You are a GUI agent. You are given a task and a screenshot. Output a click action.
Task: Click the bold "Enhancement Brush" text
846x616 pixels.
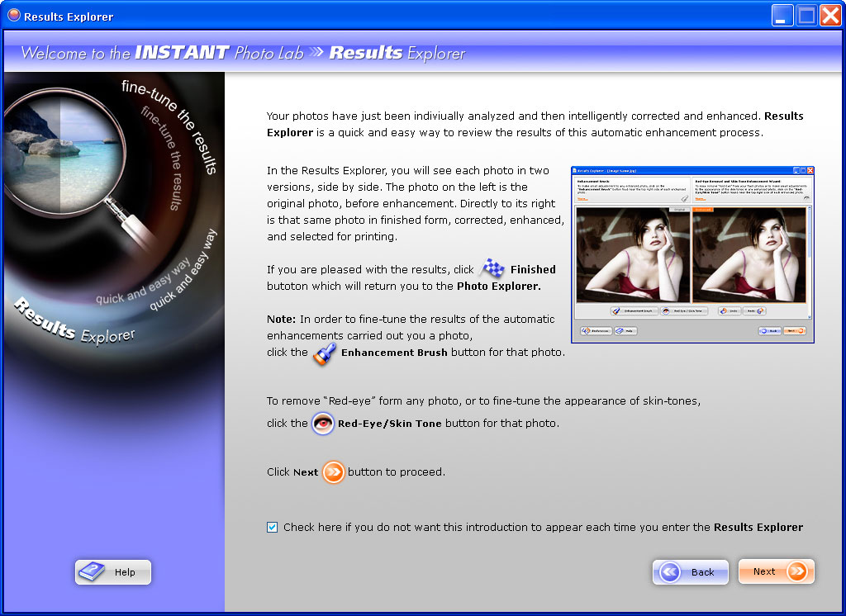[394, 353]
